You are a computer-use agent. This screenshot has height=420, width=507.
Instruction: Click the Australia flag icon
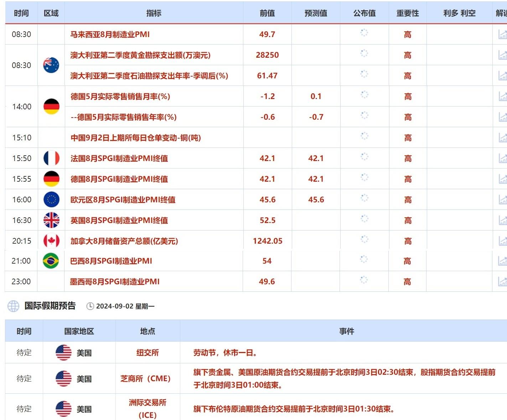[51, 66]
